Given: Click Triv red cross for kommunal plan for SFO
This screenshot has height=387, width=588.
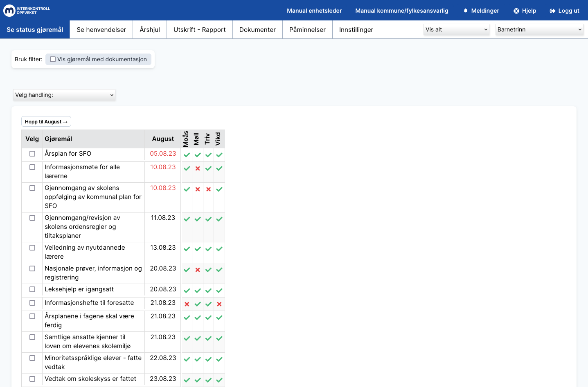Looking at the screenshot, I should [x=209, y=189].
